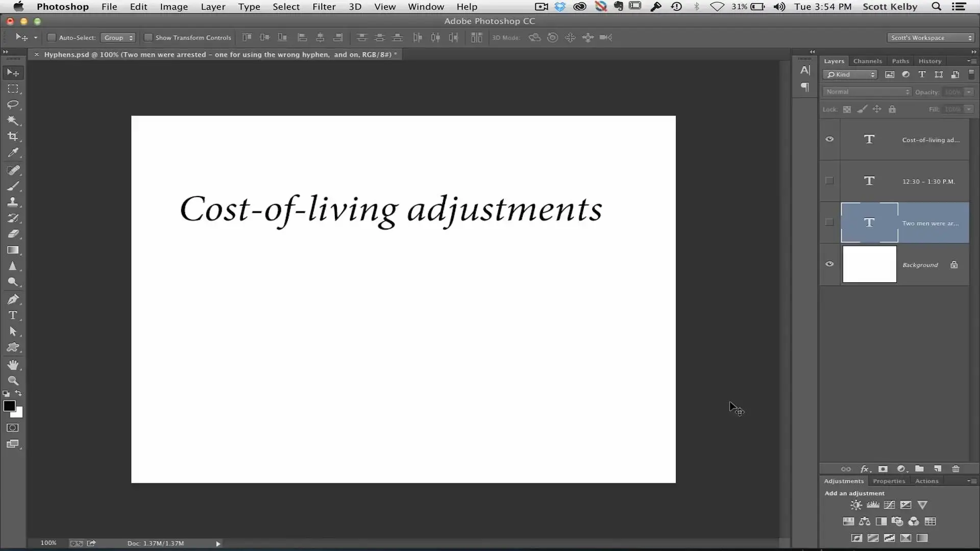Select the Magic Wand tool
This screenshot has width=980, height=551.
point(13,120)
